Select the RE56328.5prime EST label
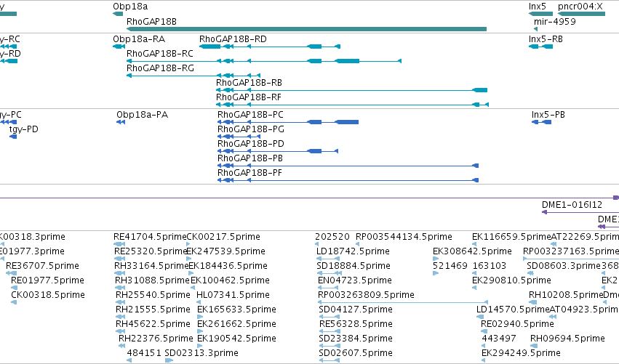 pos(356,324)
